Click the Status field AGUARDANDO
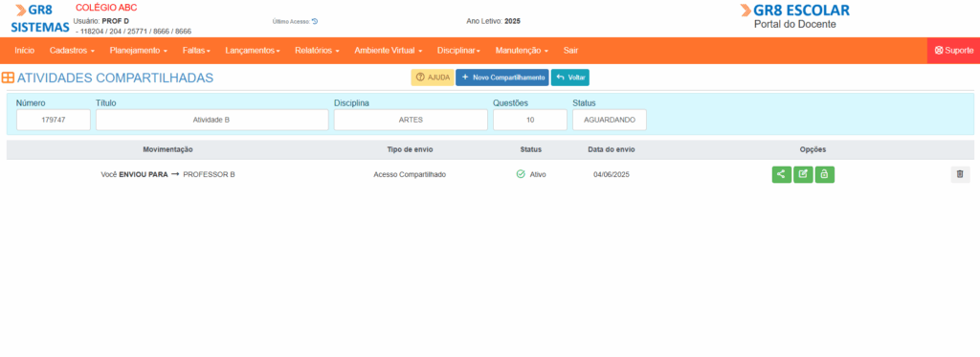 pos(610,120)
